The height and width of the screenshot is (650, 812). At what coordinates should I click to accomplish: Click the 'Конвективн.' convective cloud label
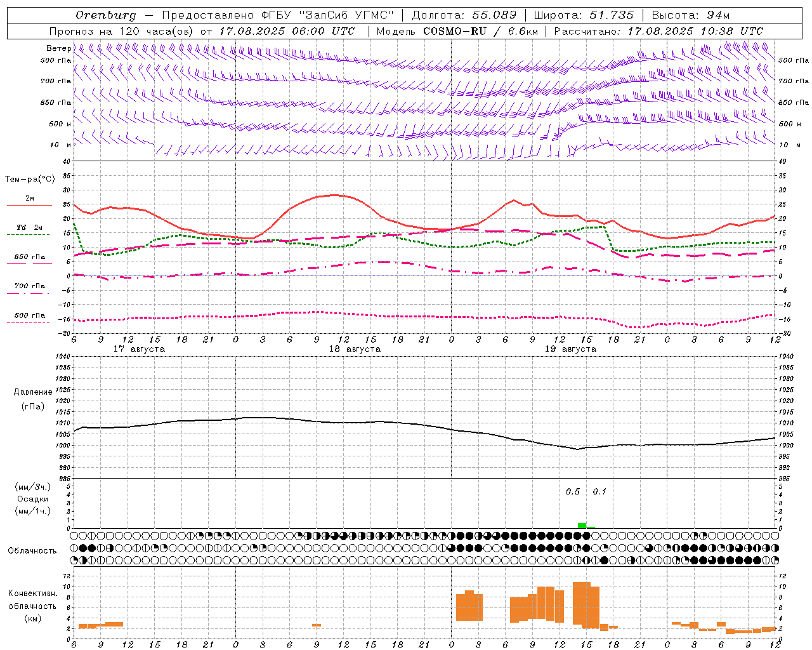pos(33,594)
